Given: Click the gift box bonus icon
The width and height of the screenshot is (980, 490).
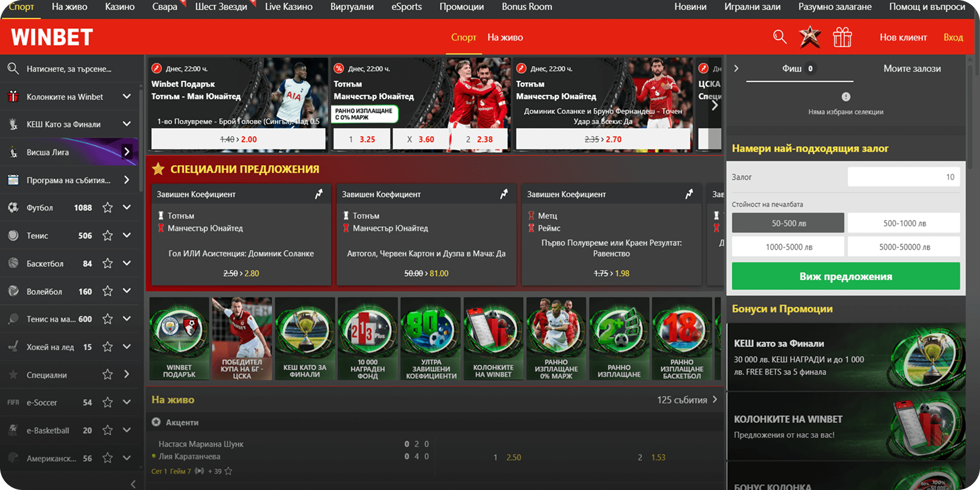Looking at the screenshot, I should coord(842,38).
